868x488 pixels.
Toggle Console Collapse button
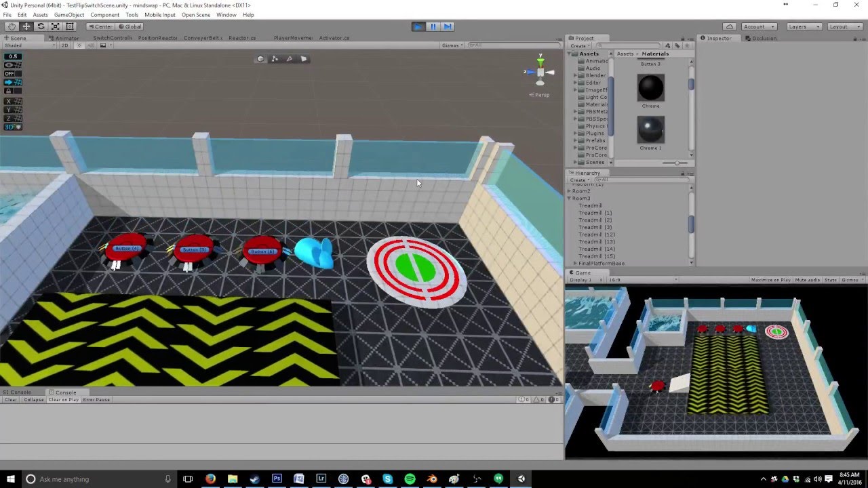(x=33, y=400)
